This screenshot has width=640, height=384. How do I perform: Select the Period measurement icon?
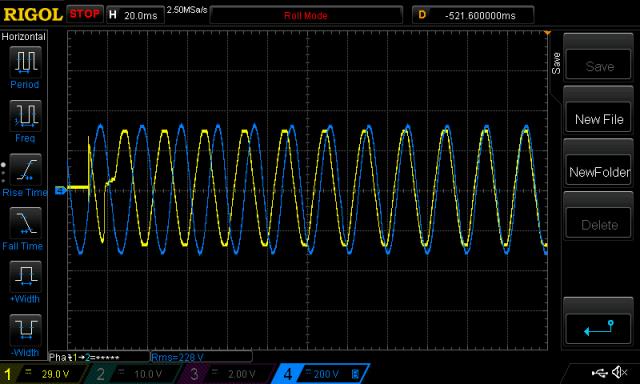pos(25,62)
